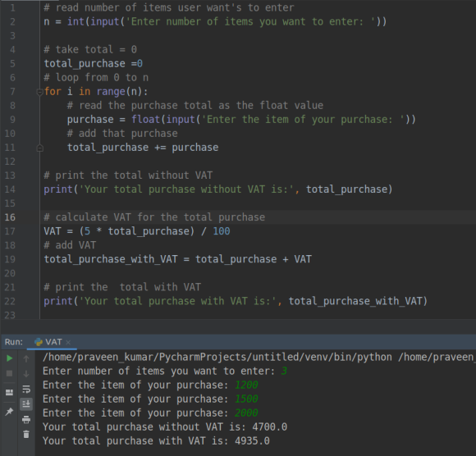
Task: Place cursor on VAT calculation line 17
Action: [x=136, y=231]
